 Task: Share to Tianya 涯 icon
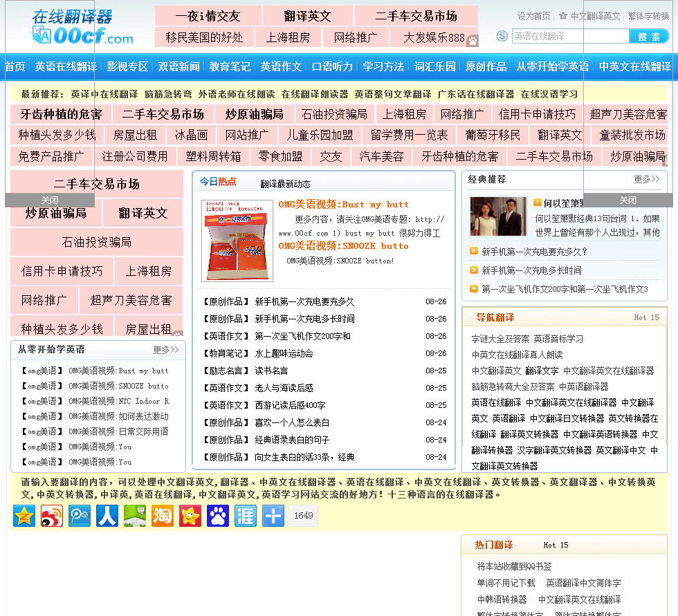pyautogui.click(x=246, y=516)
